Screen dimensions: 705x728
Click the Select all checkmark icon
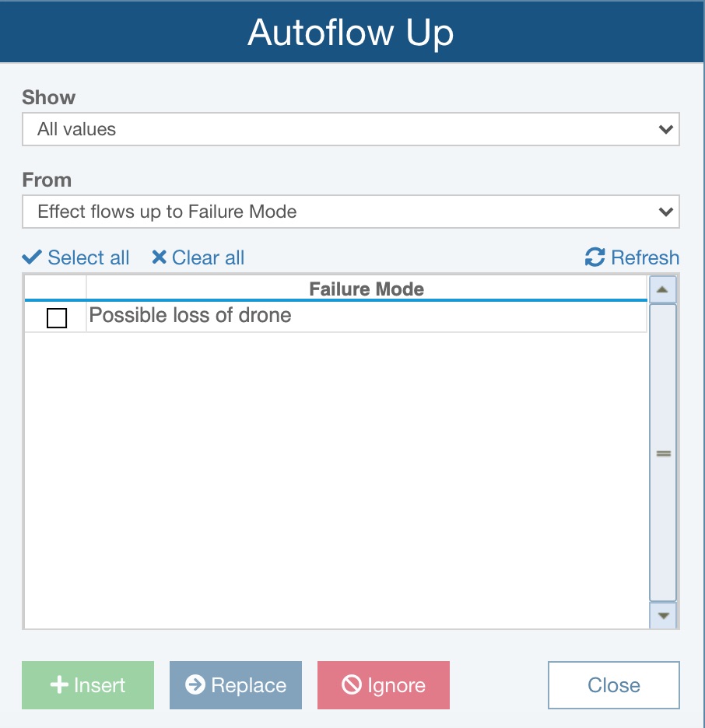(x=32, y=257)
